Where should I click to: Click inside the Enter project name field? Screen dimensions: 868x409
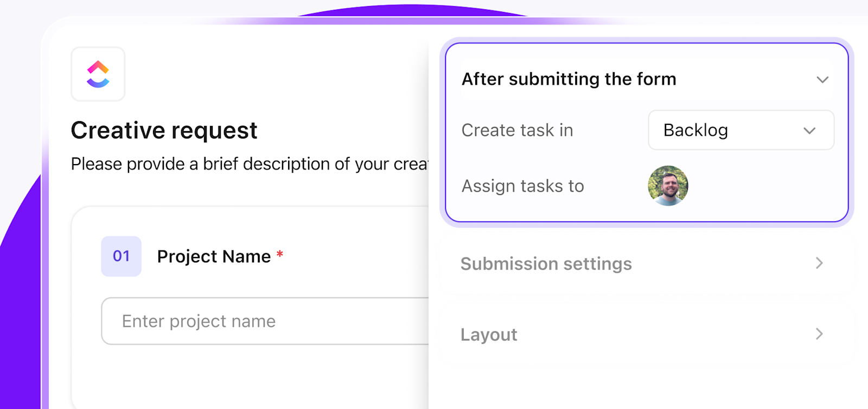244,321
